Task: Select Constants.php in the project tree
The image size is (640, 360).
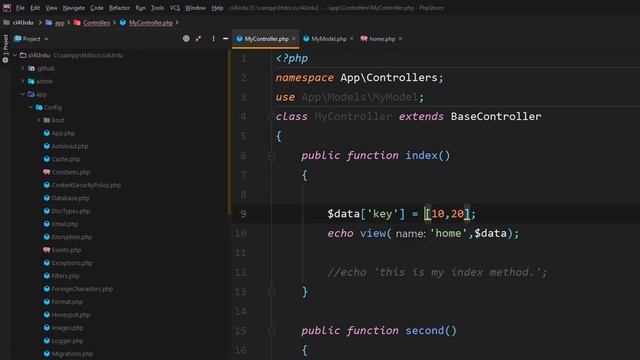Action: coord(71,172)
